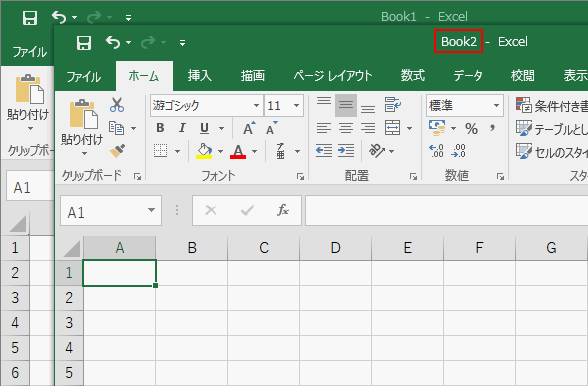Open 配置 dialog launcher

coord(413,176)
